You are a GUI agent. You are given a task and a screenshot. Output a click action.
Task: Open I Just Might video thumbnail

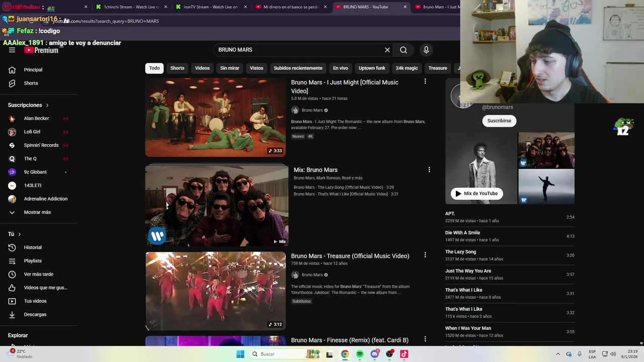click(x=215, y=117)
